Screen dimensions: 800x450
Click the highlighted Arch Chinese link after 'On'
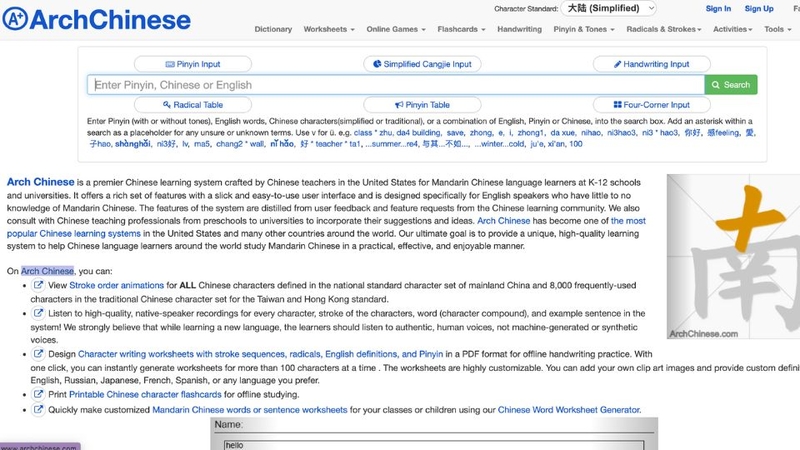click(x=47, y=271)
